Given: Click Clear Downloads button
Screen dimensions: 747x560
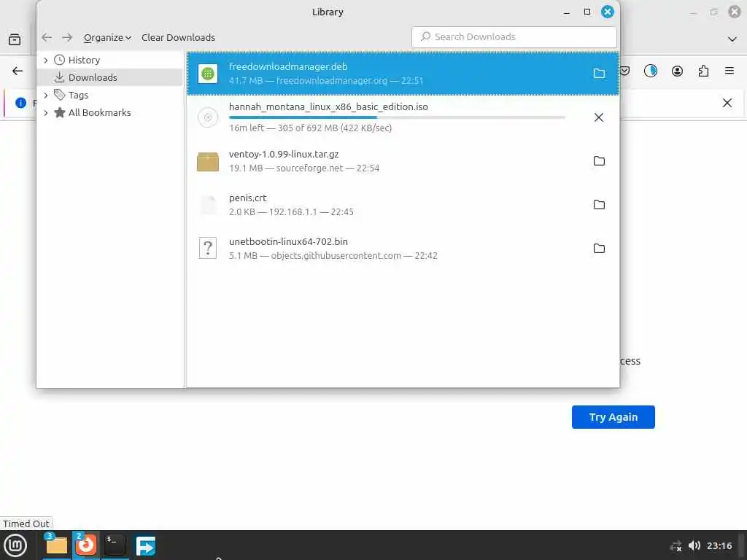Looking at the screenshot, I should (x=178, y=37).
